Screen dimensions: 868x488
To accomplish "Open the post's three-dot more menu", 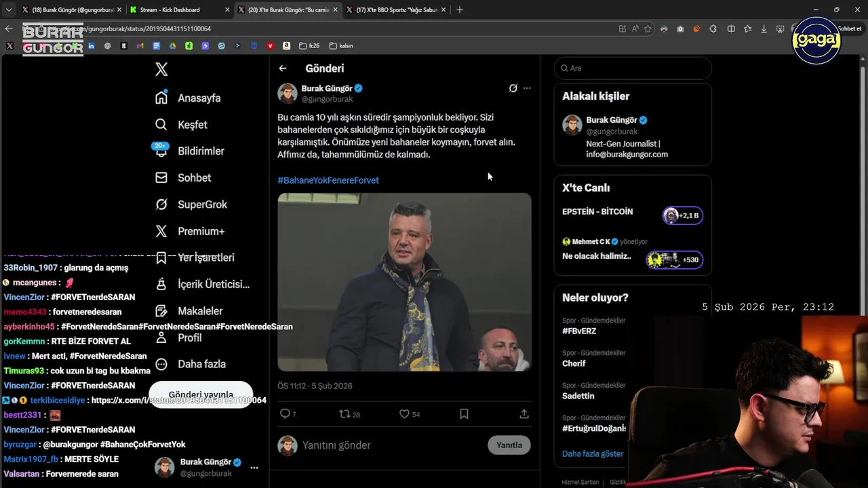I will click(527, 88).
